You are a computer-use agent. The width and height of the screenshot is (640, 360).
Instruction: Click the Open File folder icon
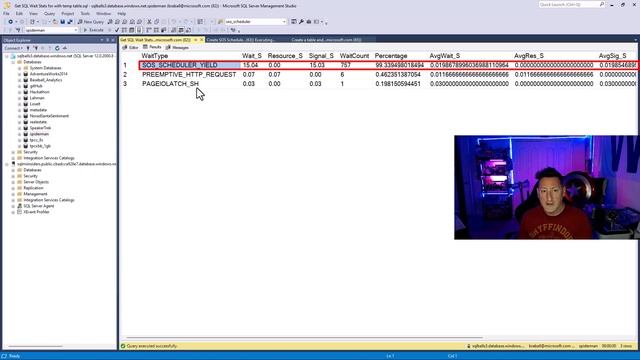pos(55,22)
